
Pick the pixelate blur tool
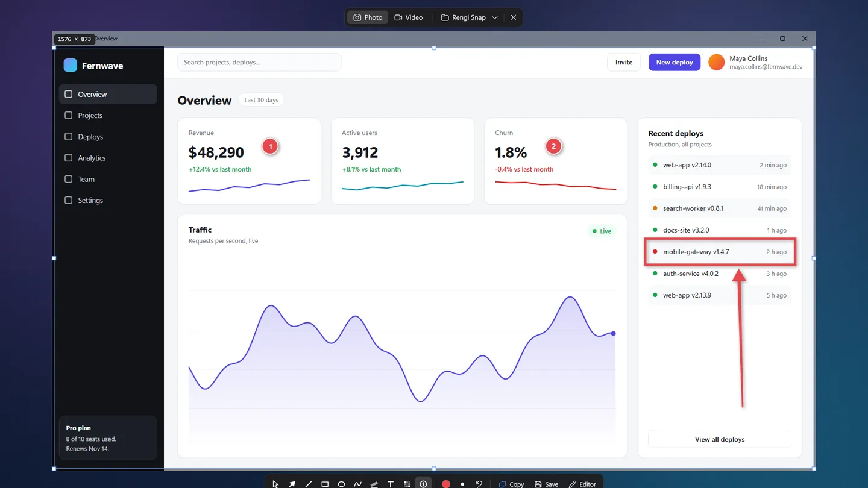tap(407, 484)
